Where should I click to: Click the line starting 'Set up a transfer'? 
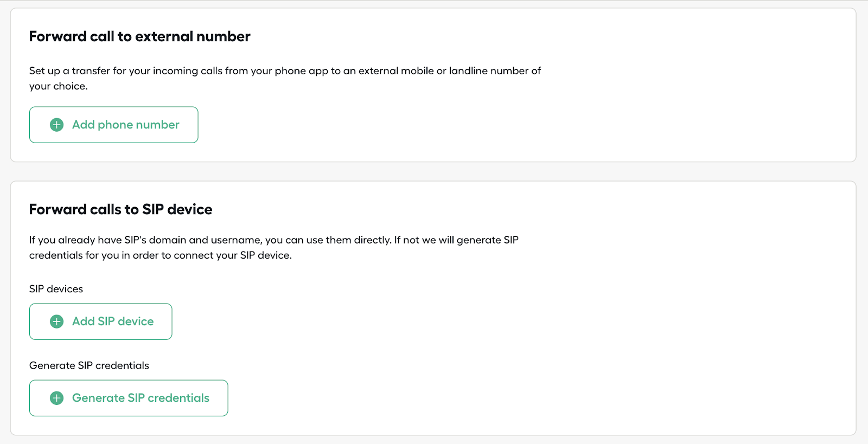(x=285, y=71)
